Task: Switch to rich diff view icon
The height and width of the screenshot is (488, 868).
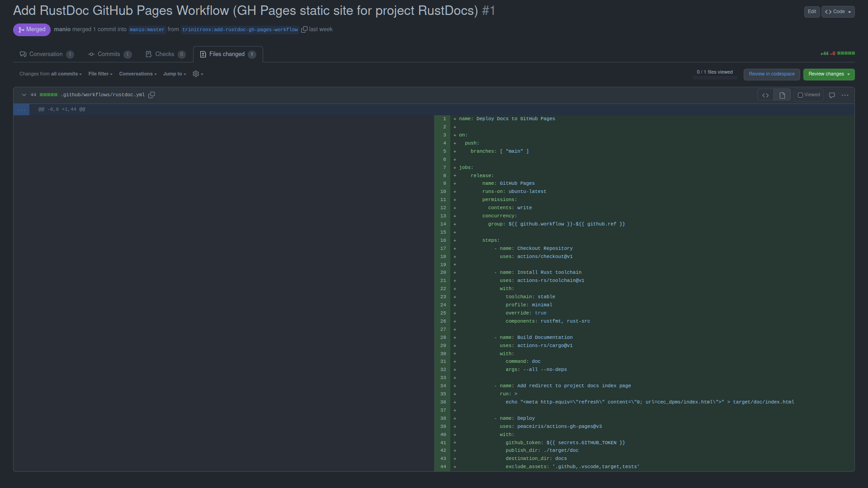Action: point(782,95)
